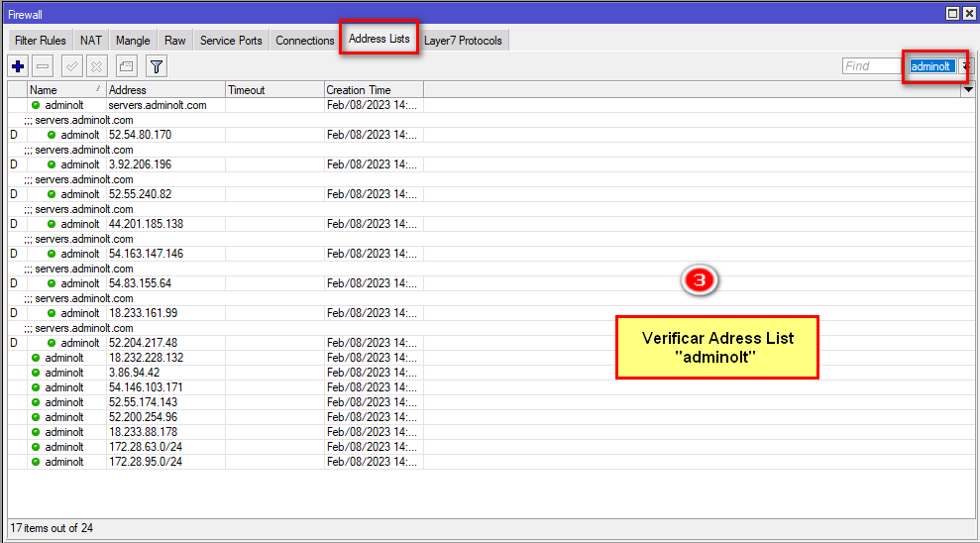Sort by the Name column header
The height and width of the screenshot is (543, 980).
[64, 90]
